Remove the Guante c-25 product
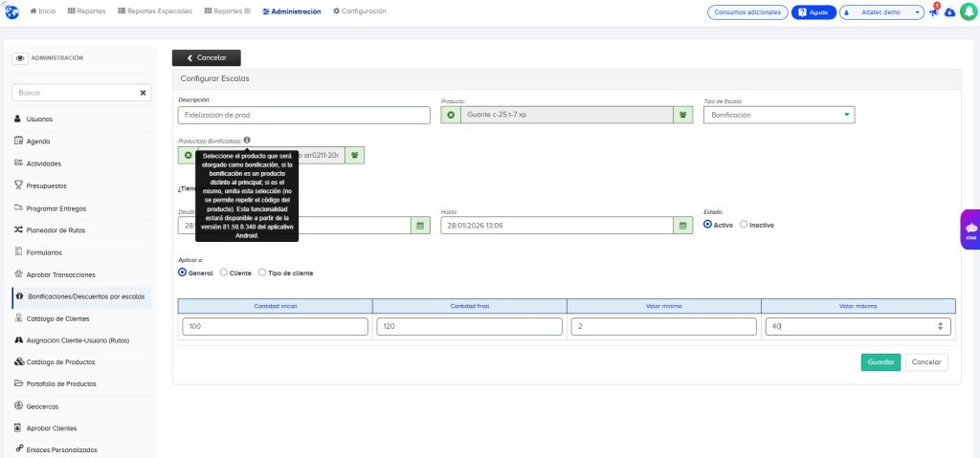This screenshot has height=458, width=980. 451,115
